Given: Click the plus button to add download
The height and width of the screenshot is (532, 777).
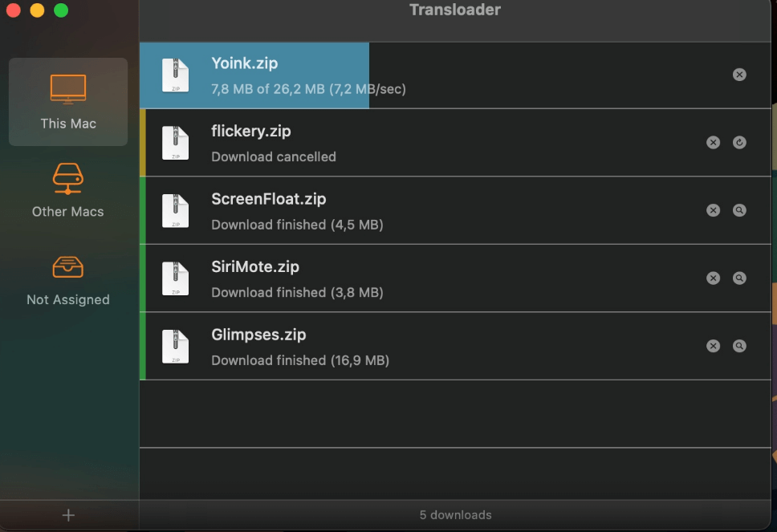Looking at the screenshot, I should click(x=68, y=515).
